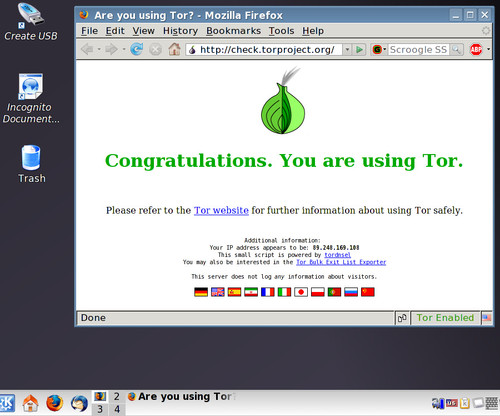Go to the Firefox home page icon
This screenshot has height=416, width=500.
tap(174, 49)
